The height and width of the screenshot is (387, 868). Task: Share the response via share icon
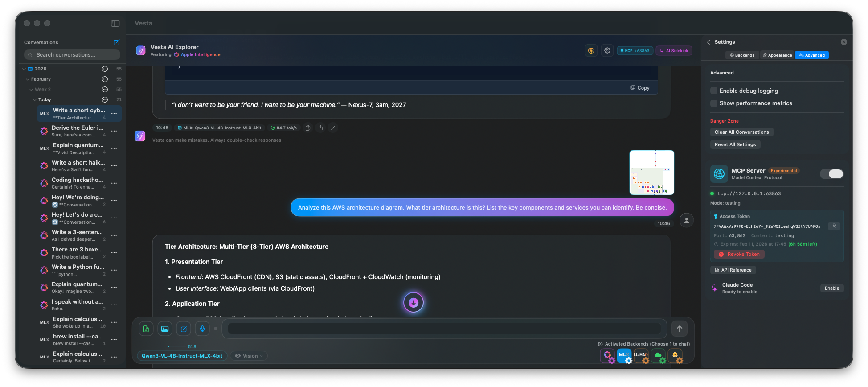click(x=320, y=128)
